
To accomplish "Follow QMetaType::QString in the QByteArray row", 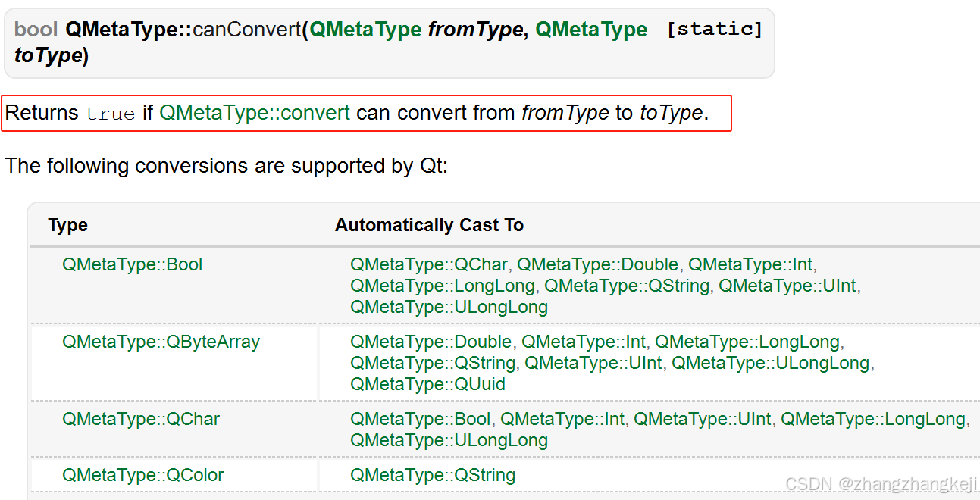I will [x=433, y=363].
